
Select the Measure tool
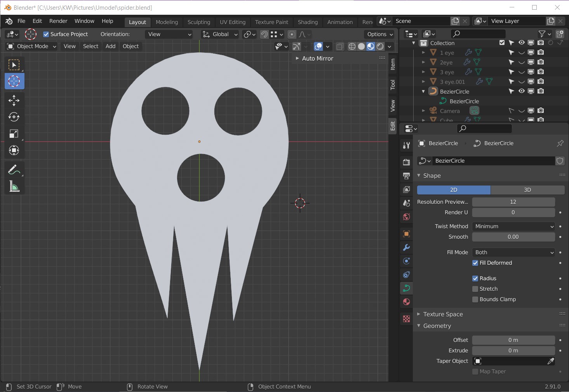click(x=14, y=187)
